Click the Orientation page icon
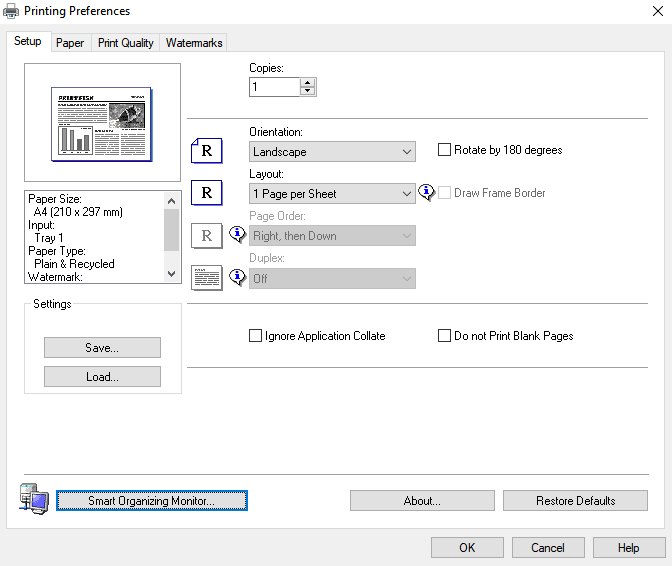The height and width of the screenshot is (566, 672). (x=206, y=151)
